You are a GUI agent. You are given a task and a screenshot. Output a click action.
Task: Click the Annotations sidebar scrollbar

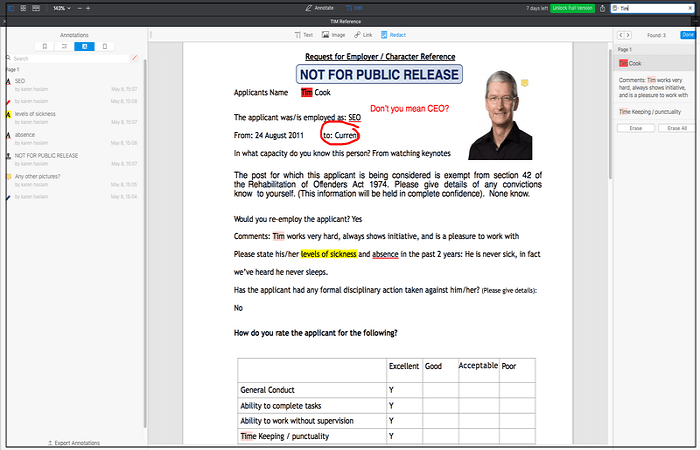tap(145, 241)
